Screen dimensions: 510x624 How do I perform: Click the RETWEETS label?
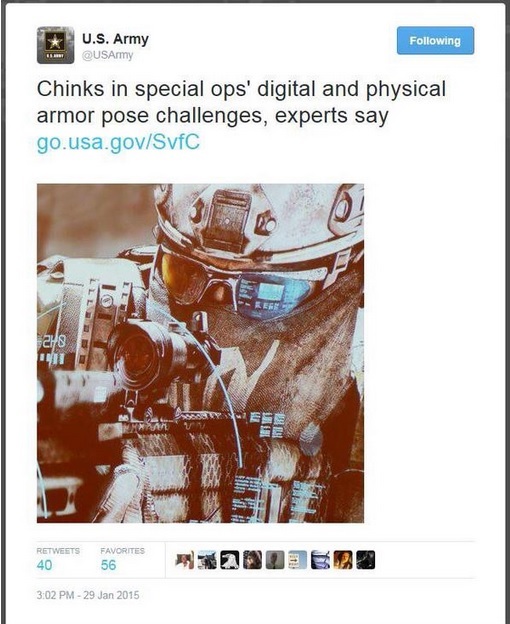[x=58, y=551]
